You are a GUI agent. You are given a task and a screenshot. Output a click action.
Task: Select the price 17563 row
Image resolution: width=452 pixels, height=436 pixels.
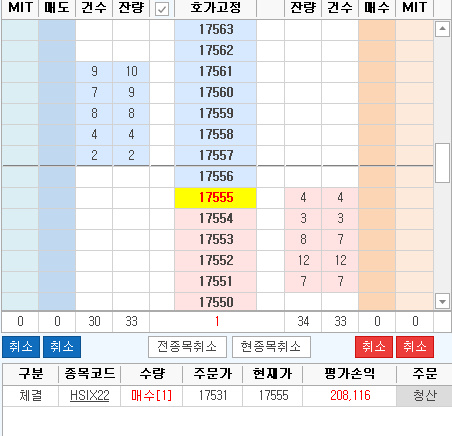215,30
